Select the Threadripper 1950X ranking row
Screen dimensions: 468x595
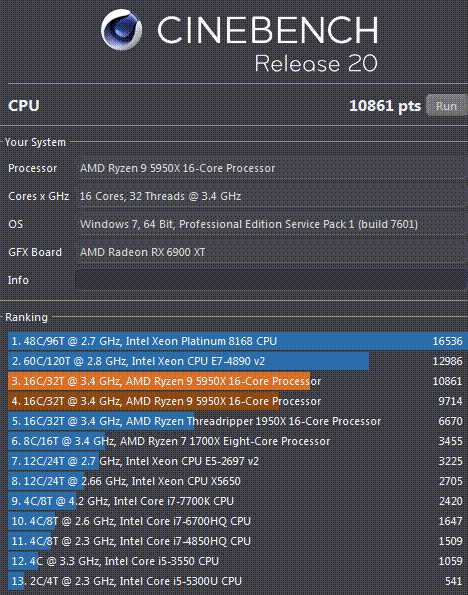238,421
